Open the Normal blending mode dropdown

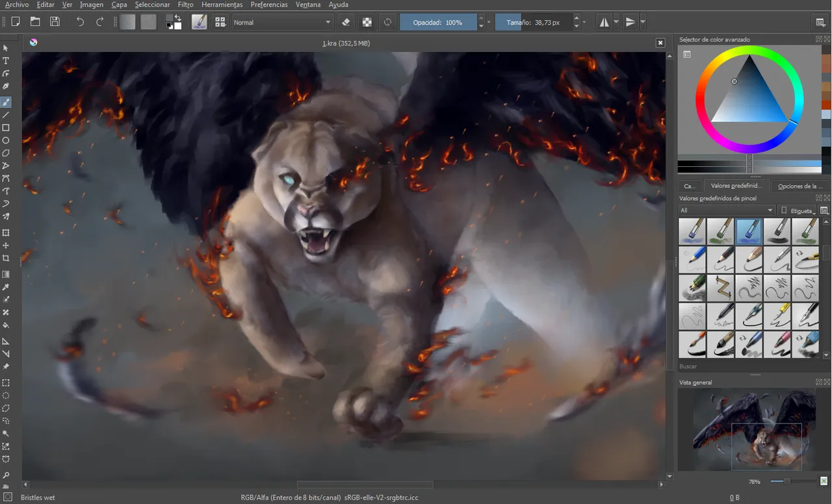[283, 22]
